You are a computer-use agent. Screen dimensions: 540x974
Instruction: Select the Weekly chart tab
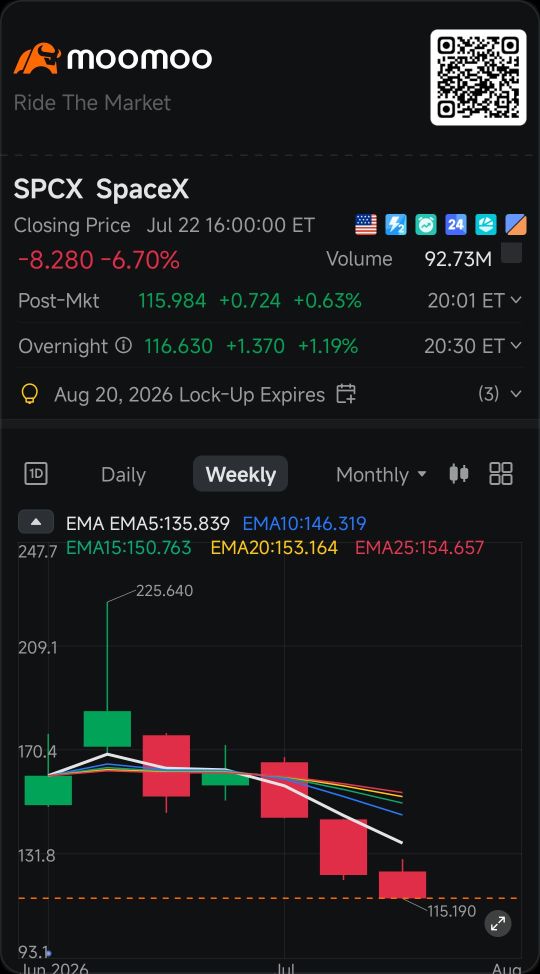(x=240, y=475)
